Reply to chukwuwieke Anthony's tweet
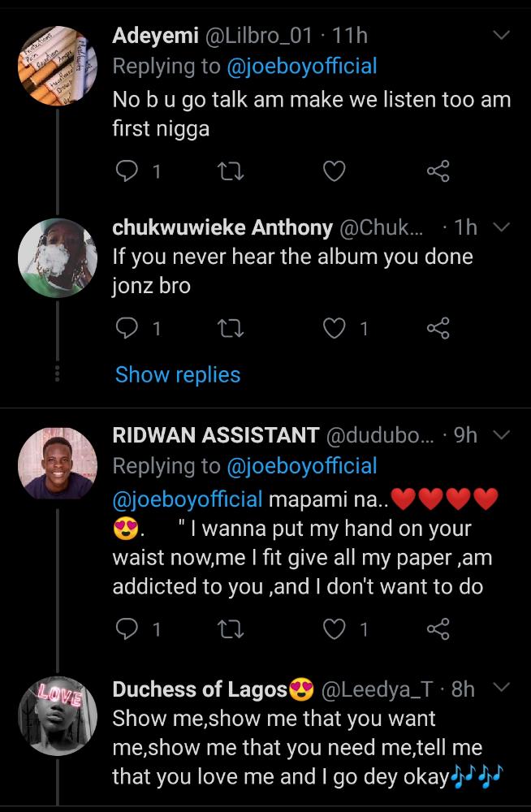This screenshot has height=812, width=531. click(127, 328)
